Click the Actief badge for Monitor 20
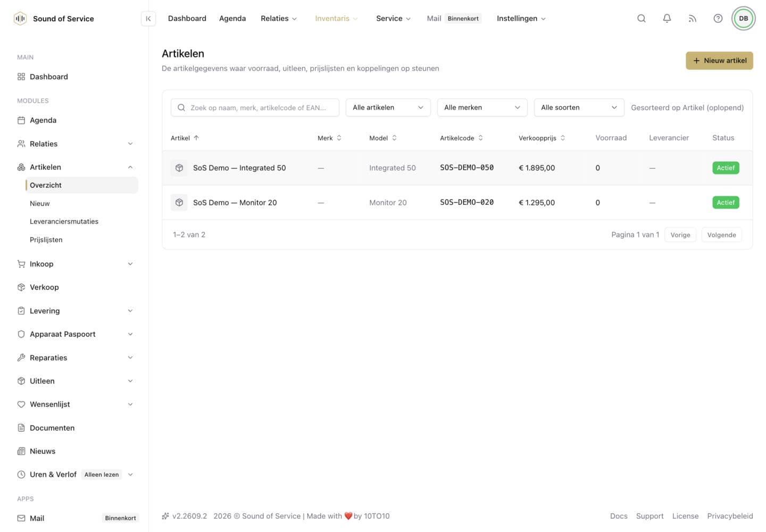The width and height of the screenshot is (766, 532). coord(726,203)
